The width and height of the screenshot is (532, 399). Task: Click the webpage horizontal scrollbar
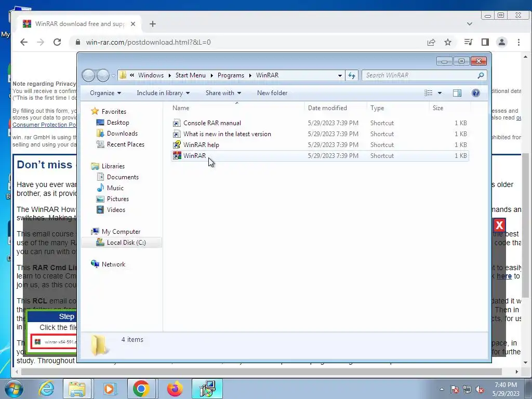pyautogui.click(x=261, y=371)
